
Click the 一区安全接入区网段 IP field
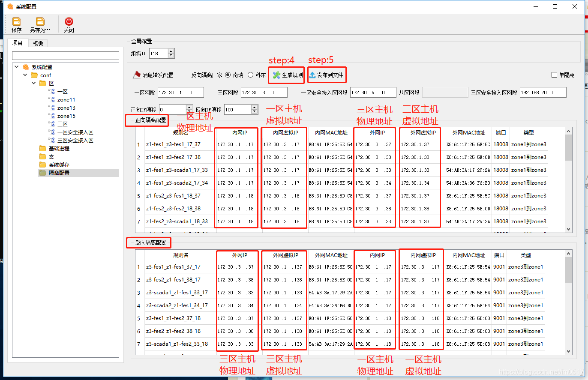tap(373, 93)
